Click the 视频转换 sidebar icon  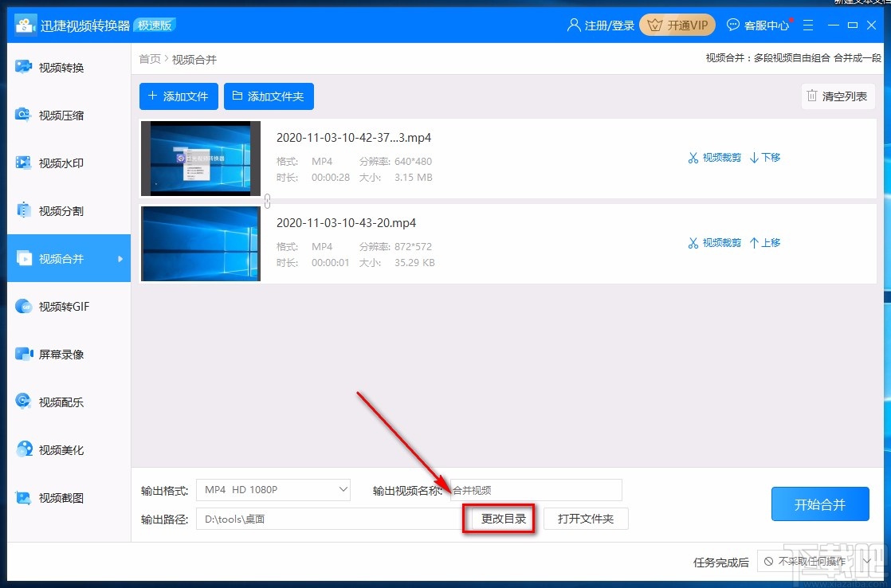[23, 67]
